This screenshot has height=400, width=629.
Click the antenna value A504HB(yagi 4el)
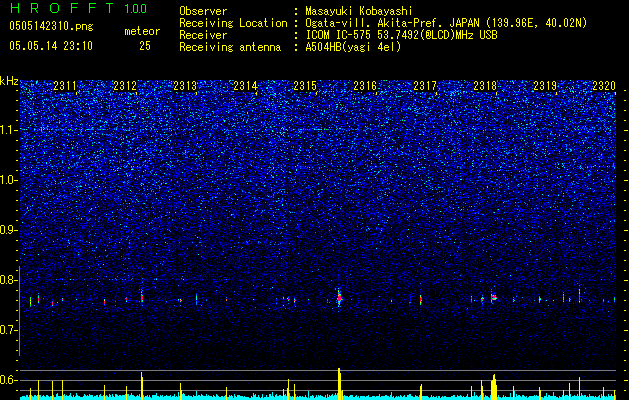(x=353, y=47)
